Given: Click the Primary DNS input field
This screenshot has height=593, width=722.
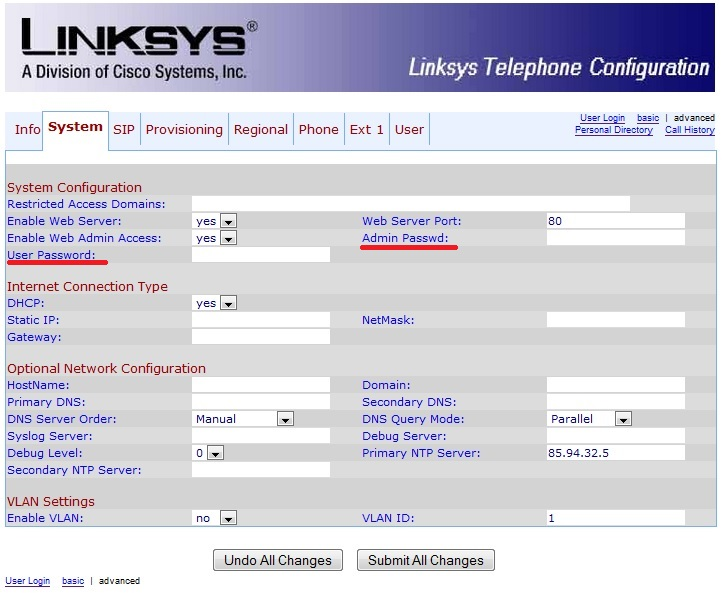Looking at the screenshot, I should click(x=261, y=401).
